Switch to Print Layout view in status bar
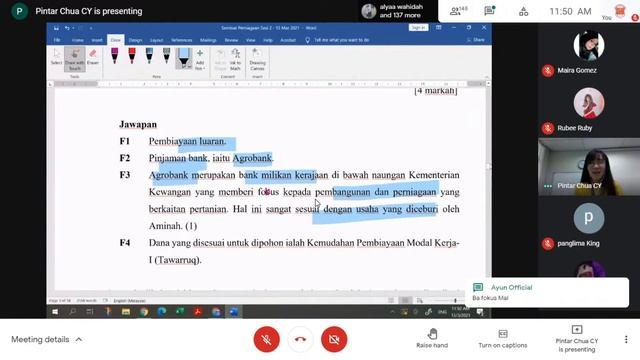The height and width of the screenshot is (360, 640). click(405, 300)
